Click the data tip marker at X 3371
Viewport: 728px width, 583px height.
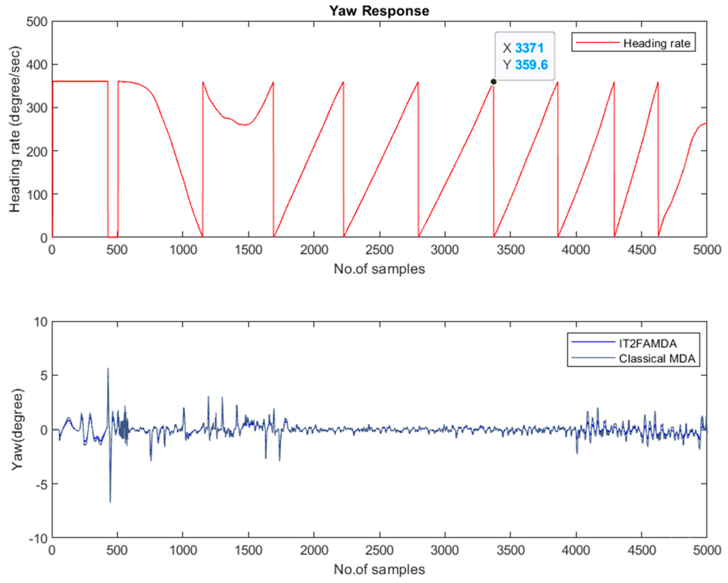493,82
